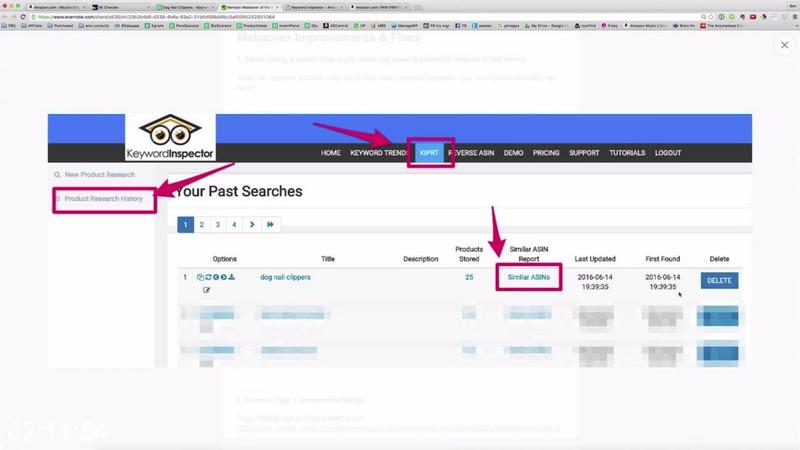Click the Last Updated column header
The height and width of the screenshot is (450, 800).
click(595, 259)
